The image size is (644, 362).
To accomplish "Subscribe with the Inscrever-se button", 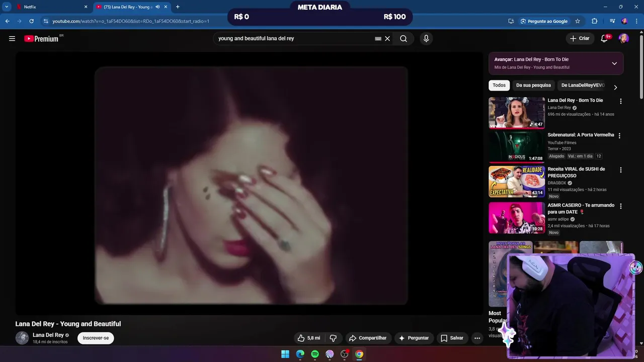I will tap(96, 338).
